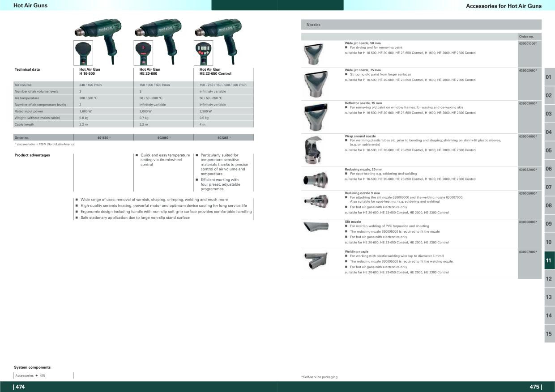Open chapter tab 08
The height and width of the screenshot is (392, 555).
pos(550,205)
